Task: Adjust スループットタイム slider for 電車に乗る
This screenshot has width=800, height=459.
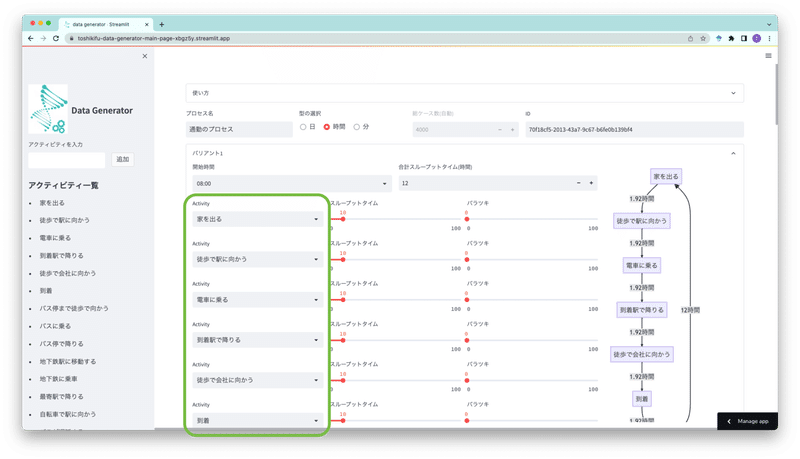Action: [x=343, y=300]
